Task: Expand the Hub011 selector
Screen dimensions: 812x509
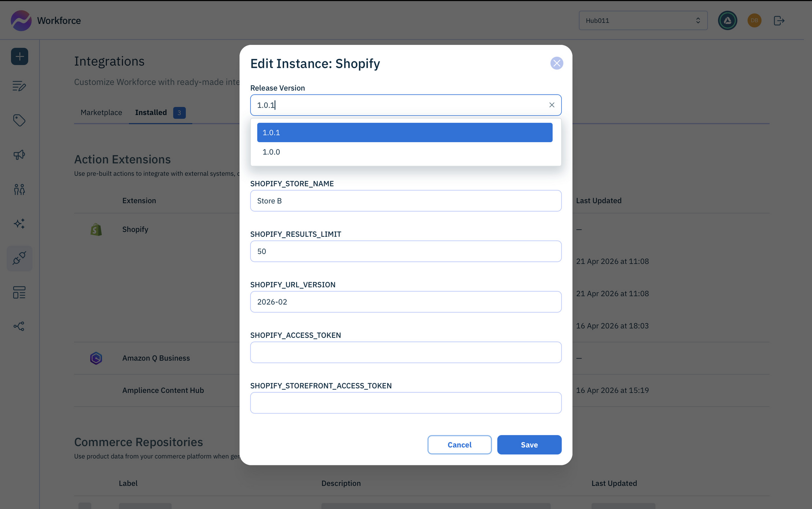Action: coord(643,20)
